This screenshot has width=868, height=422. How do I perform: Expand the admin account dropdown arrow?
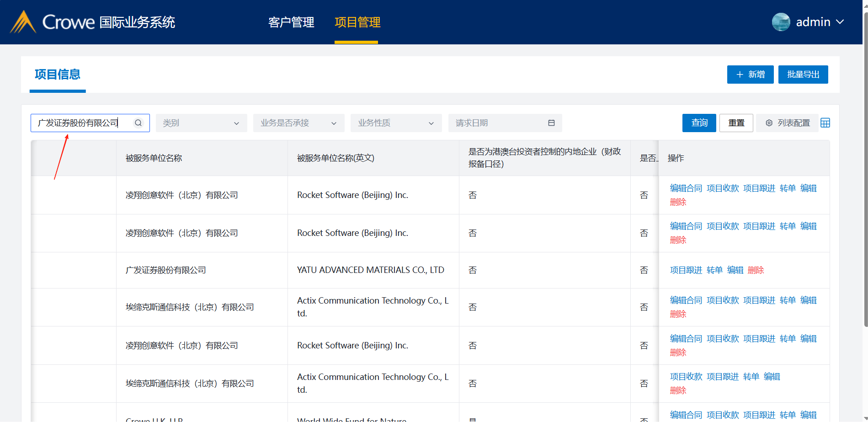tap(840, 22)
